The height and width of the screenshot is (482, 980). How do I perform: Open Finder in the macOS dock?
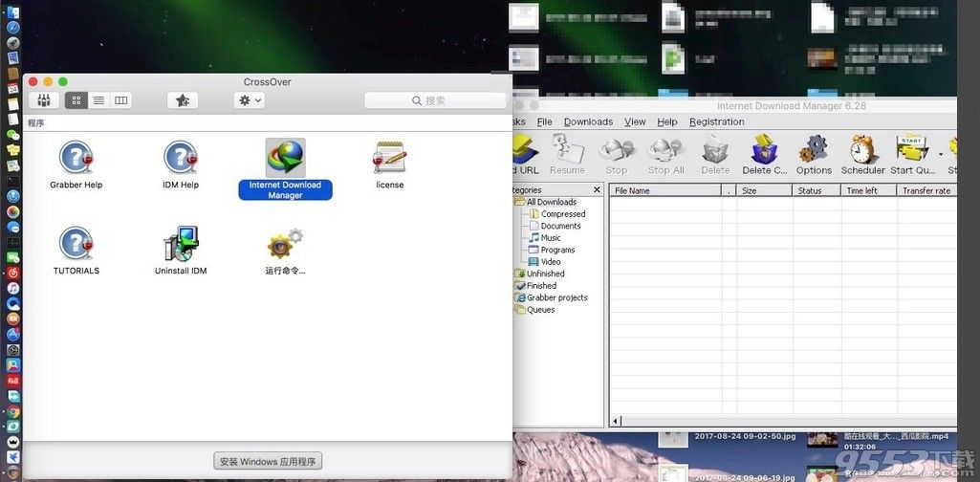click(x=13, y=11)
